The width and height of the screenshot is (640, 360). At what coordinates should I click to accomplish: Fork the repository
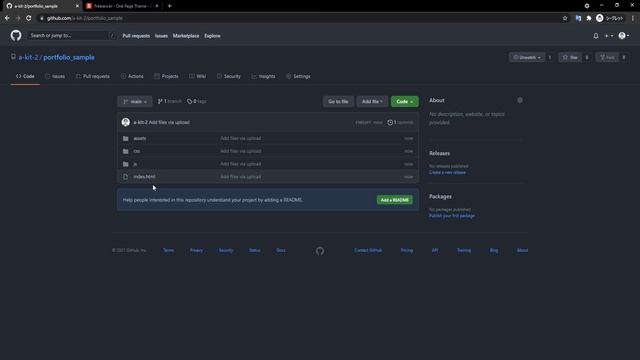(x=607, y=58)
